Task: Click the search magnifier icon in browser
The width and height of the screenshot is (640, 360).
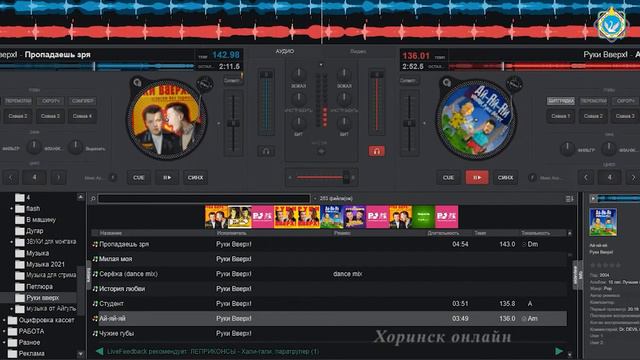Action: pos(93,199)
